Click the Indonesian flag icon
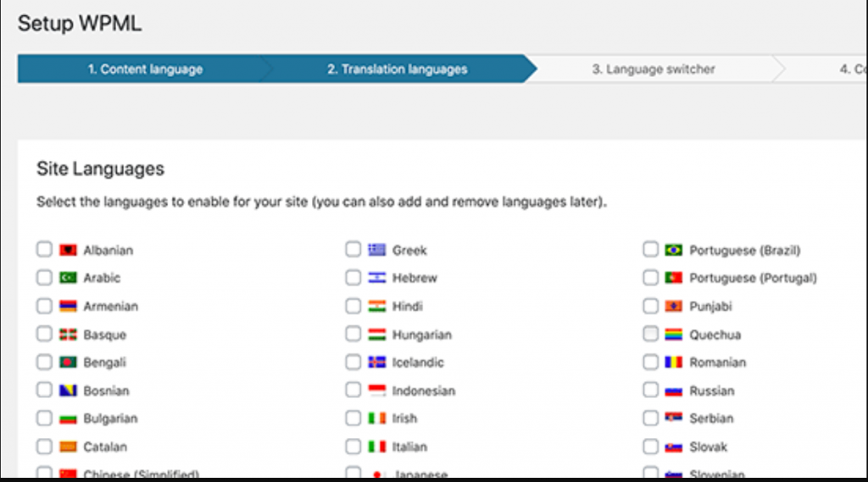Screen dimensions: 868x482 [x=377, y=391]
